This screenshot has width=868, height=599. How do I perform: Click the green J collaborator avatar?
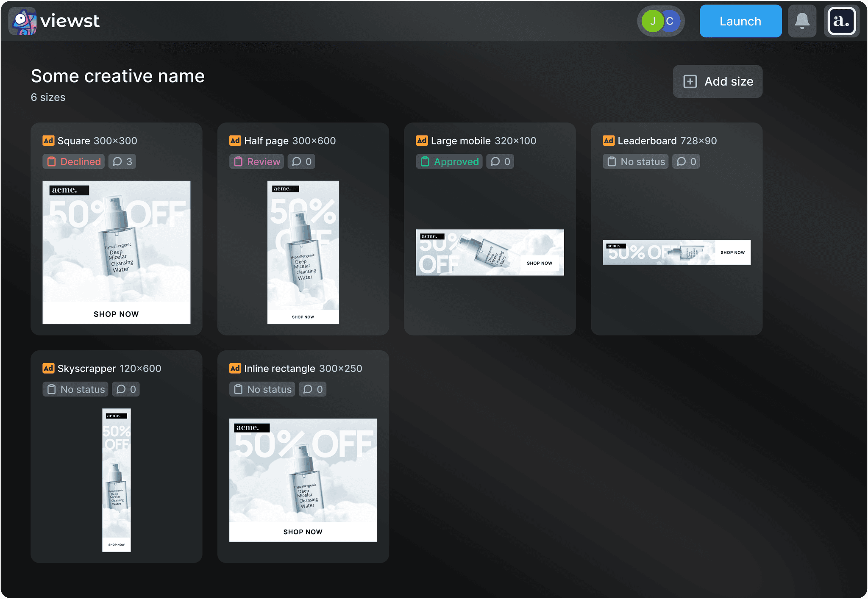point(652,21)
